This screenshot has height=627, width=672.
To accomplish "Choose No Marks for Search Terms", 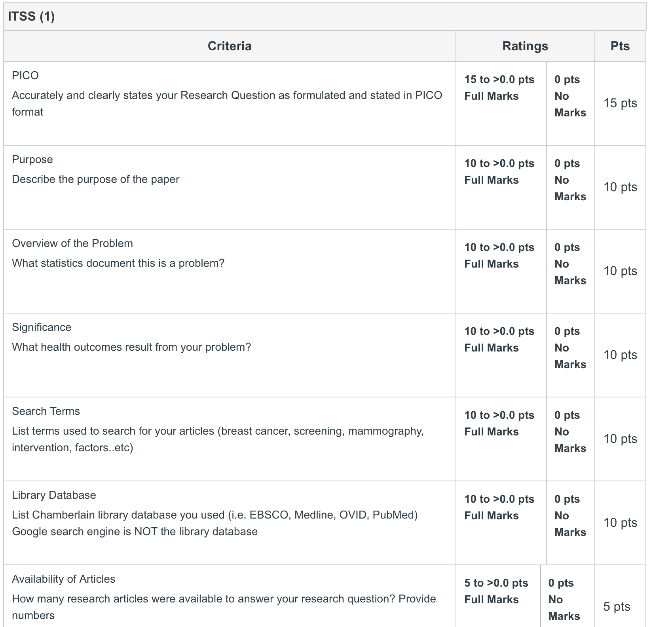I will click(x=570, y=439).
